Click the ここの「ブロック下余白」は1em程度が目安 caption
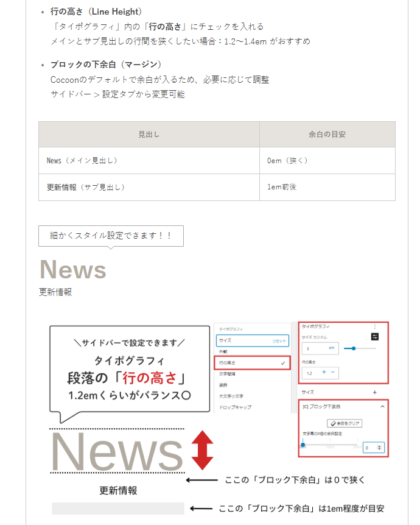 (x=301, y=509)
